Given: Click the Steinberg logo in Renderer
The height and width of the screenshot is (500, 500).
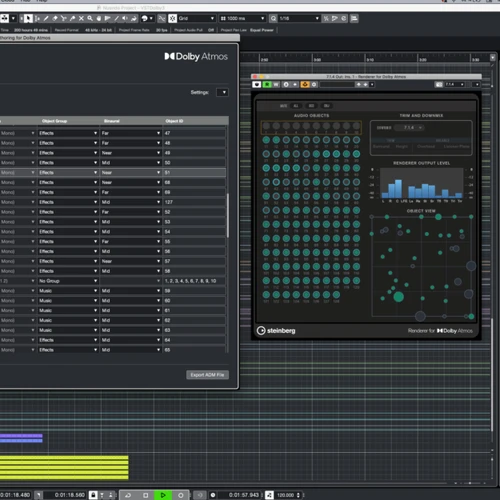Looking at the screenshot, I should [x=276, y=330].
